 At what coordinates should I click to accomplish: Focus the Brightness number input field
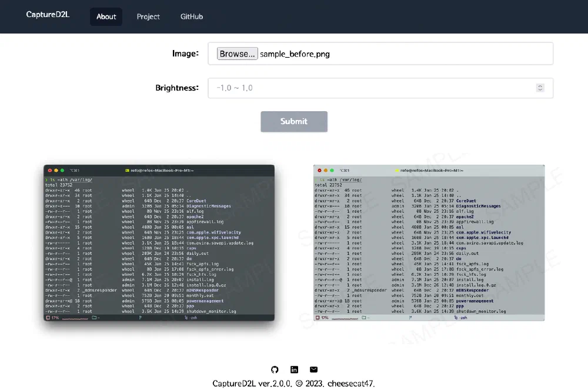tap(370, 88)
